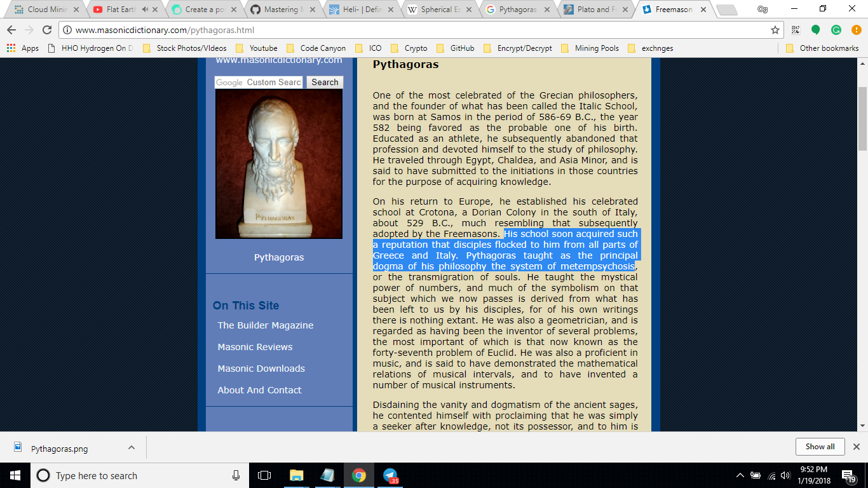Image resolution: width=868 pixels, height=488 pixels.
Task: Click the QR-code scanner extension icon
Action: click(x=794, y=29)
